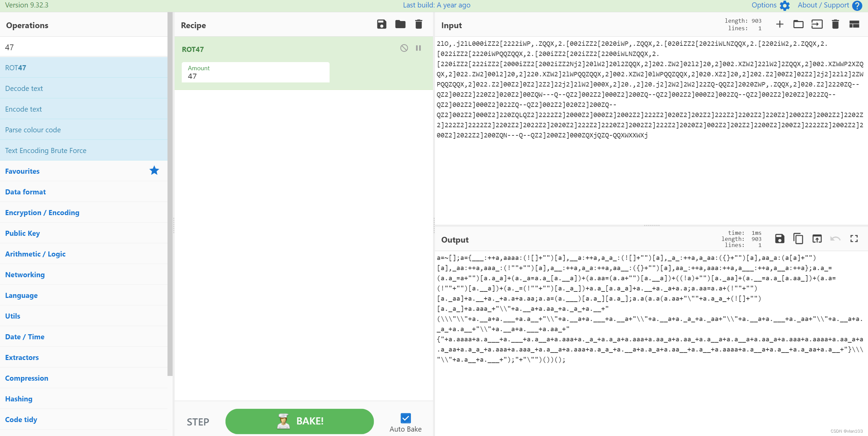
Task: Copy output to clipboard
Action: click(x=798, y=239)
